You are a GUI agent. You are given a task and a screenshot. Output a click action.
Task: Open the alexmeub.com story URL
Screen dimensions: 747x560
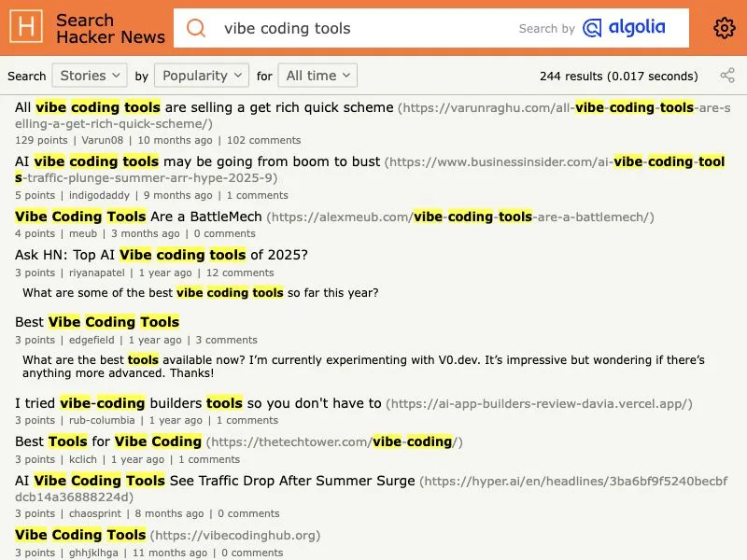point(460,217)
